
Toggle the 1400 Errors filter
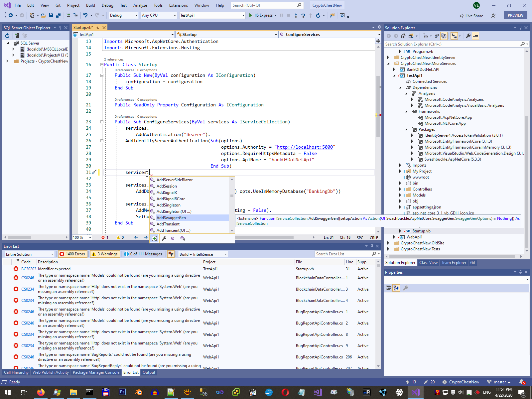coord(72,254)
